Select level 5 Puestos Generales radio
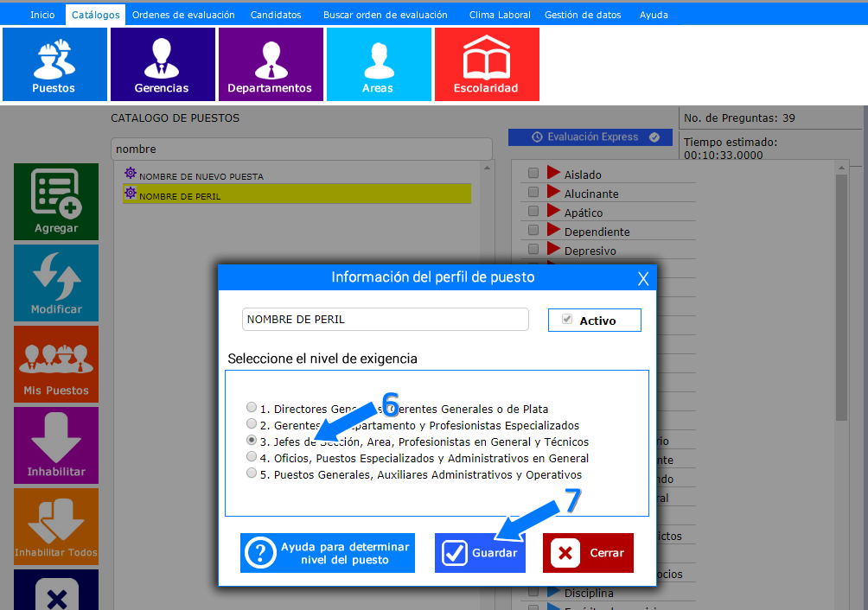The height and width of the screenshot is (610, 868). 252,473
